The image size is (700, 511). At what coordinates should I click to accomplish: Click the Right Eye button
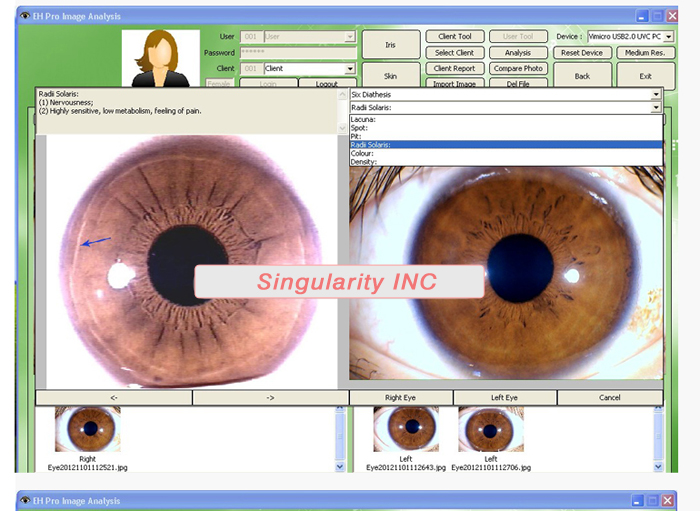point(401,398)
